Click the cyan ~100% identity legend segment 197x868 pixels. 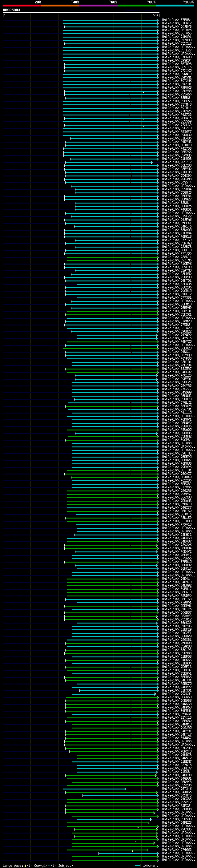point(175,6)
